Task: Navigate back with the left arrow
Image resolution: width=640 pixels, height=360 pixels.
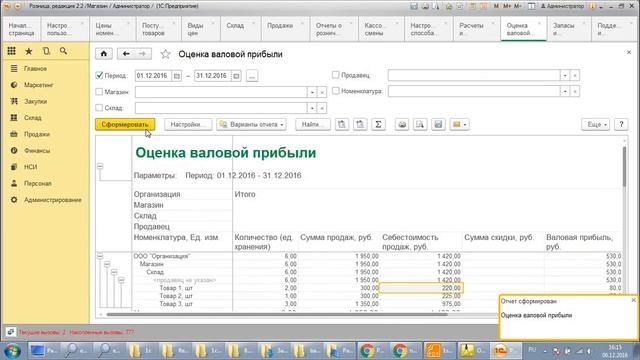Action: click(x=126, y=54)
